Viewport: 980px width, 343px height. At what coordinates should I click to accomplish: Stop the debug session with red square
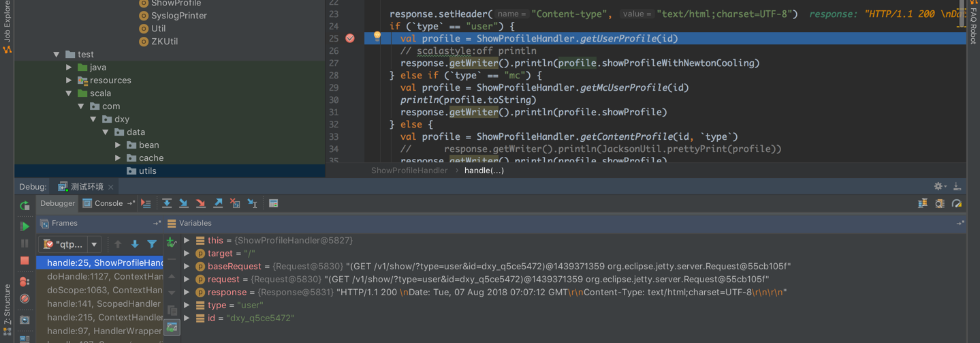tap(25, 260)
